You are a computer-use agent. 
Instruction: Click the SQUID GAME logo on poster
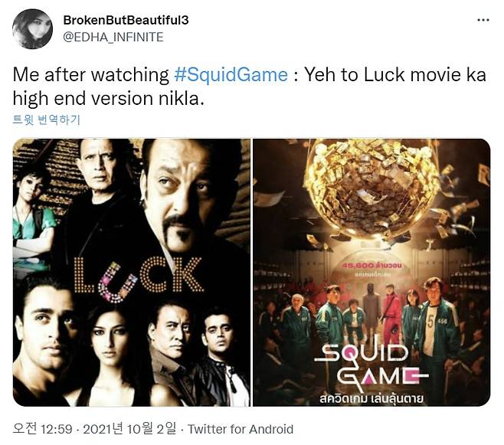371,364
